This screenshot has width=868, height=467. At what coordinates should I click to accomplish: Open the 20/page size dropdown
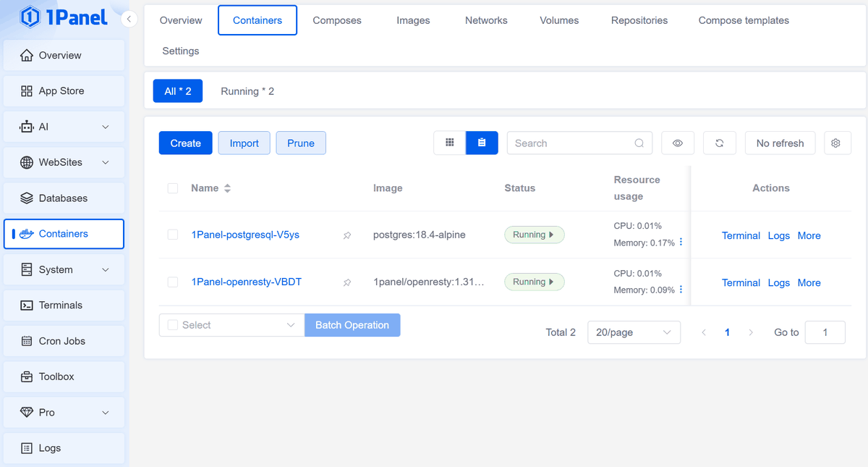coord(634,332)
